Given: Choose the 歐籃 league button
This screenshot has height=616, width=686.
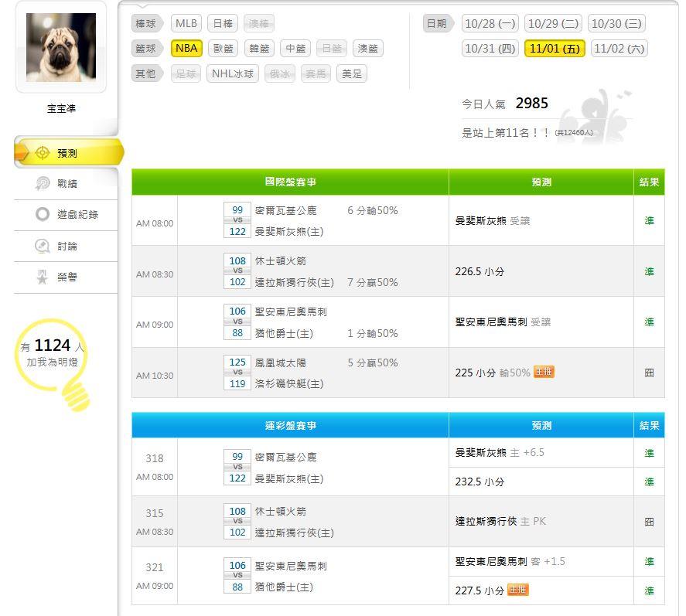Looking at the screenshot, I should 224,48.
